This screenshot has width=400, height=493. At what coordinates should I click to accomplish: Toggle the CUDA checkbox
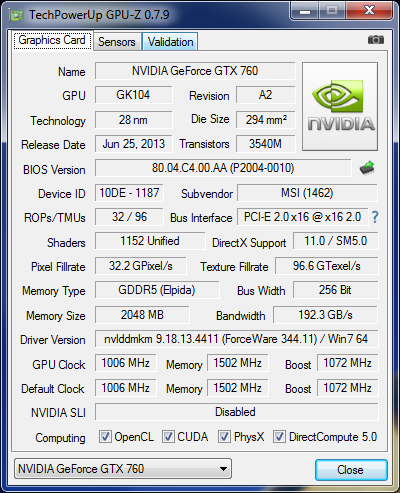[168, 437]
